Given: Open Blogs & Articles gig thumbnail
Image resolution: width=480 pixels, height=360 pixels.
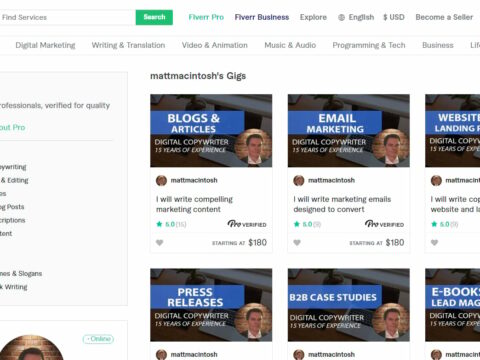Looking at the screenshot, I should pos(211,131).
